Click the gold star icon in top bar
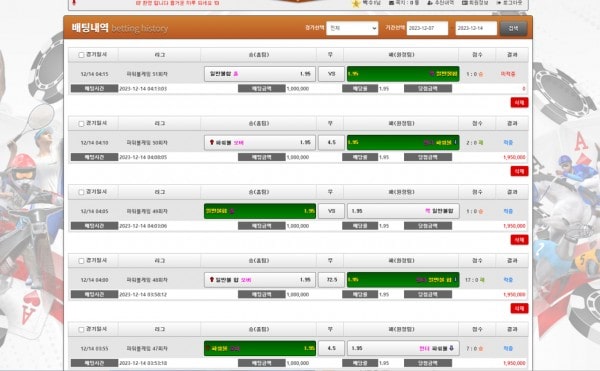The height and width of the screenshot is (371, 600). click(356, 3)
